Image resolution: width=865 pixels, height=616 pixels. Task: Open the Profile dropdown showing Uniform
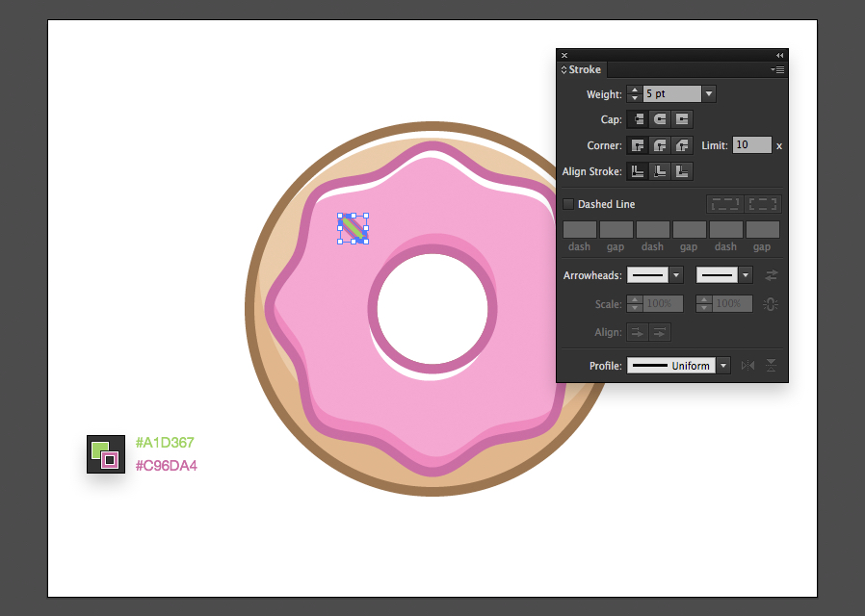(x=723, y=366)
